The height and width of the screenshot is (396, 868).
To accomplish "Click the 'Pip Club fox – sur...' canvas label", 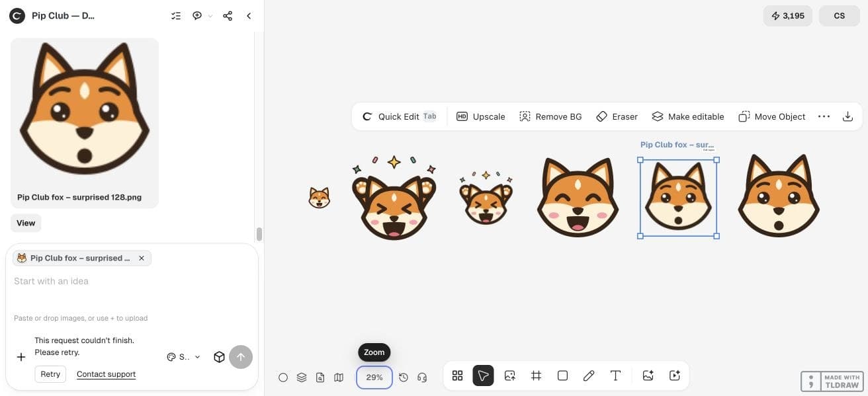I will (x=677, y=145).
